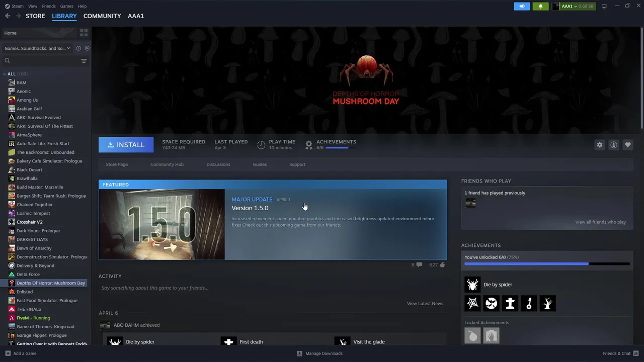Image resolution: width=644 pixels, height=362 pixels.
Task: Click the ready-to-play filter icon
Action: tap(87, 48)
